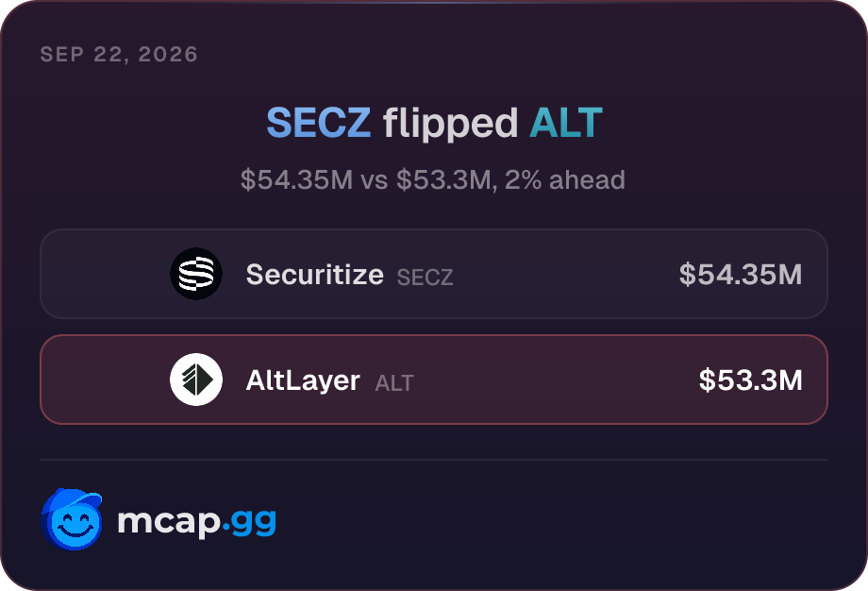Click the grey SECZ ticker beside Securitize

pos(425,277)
